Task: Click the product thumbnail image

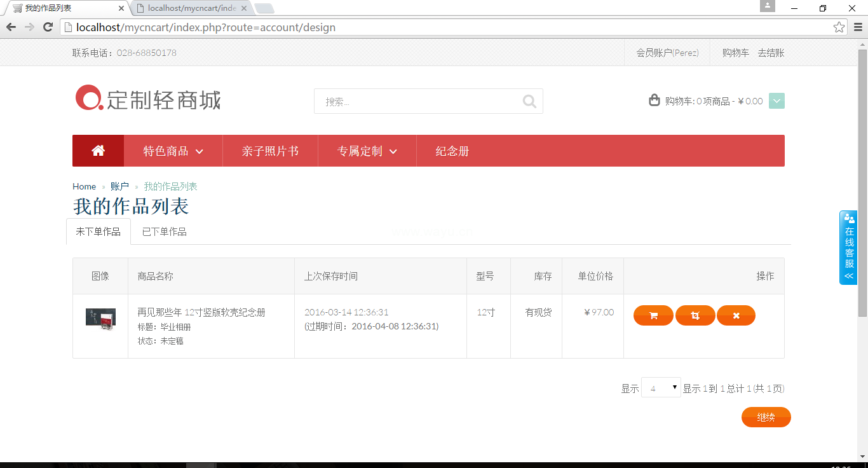Action: pos(100,318)
